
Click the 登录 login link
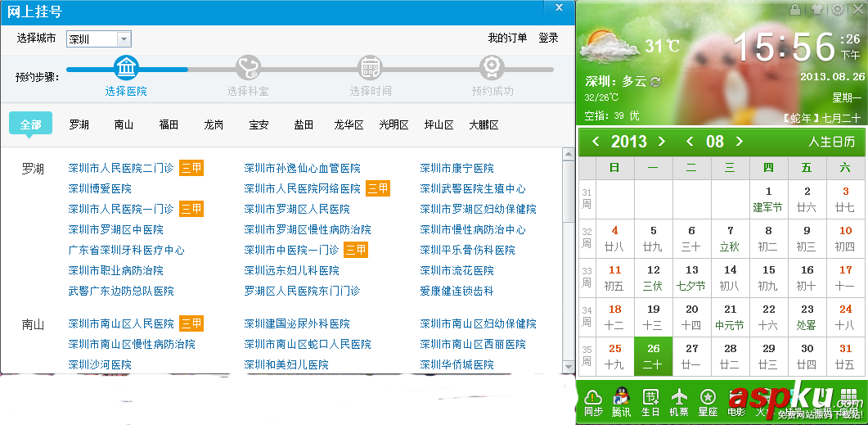coord(549,38)
